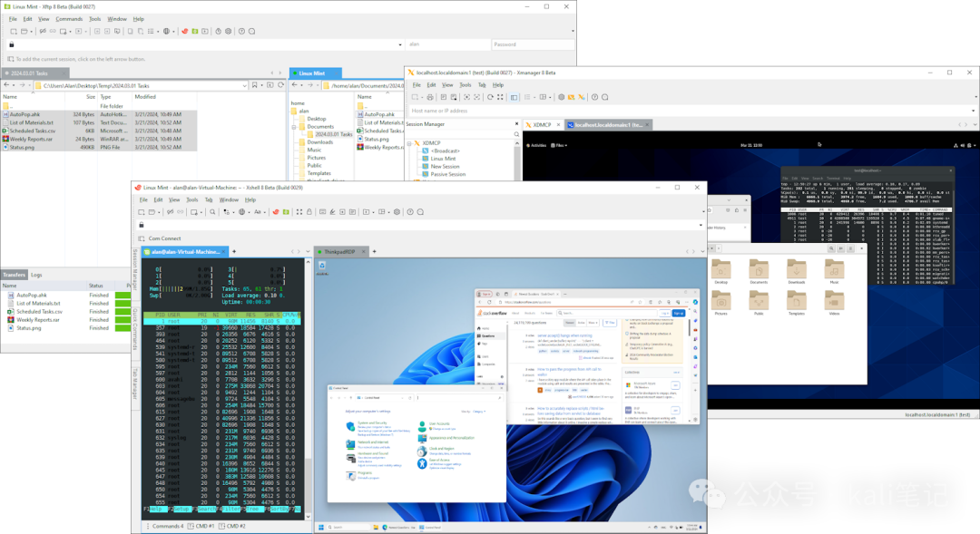Click the lock screen icon in Xshell toolbar

[309, 212]
